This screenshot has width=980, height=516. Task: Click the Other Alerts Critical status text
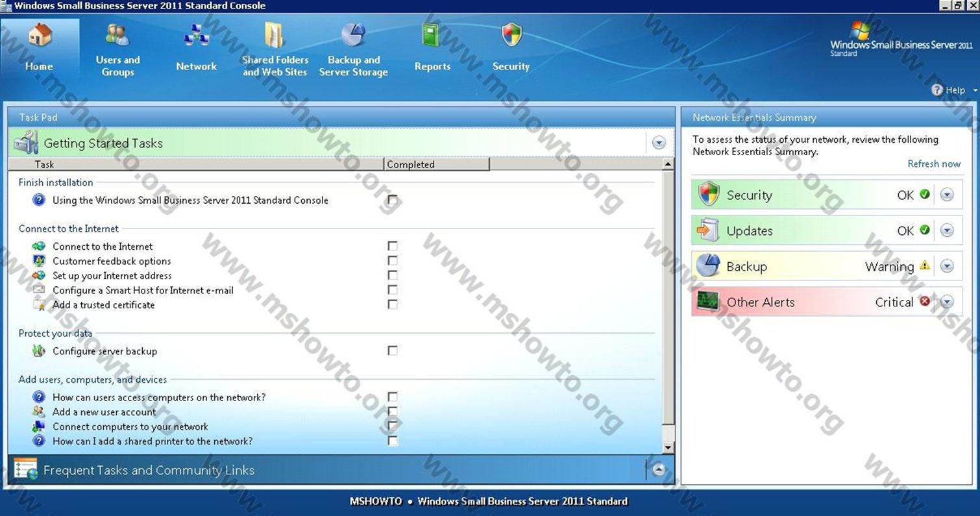point(894,302)
